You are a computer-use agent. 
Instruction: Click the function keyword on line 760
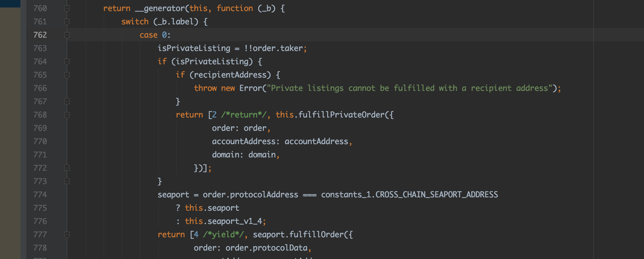click(x=235, y=8)
